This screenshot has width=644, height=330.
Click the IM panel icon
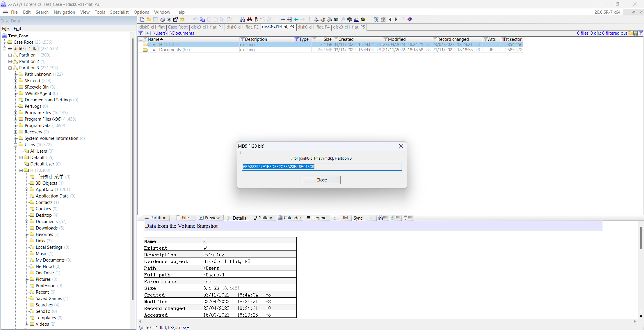(345, 218)
